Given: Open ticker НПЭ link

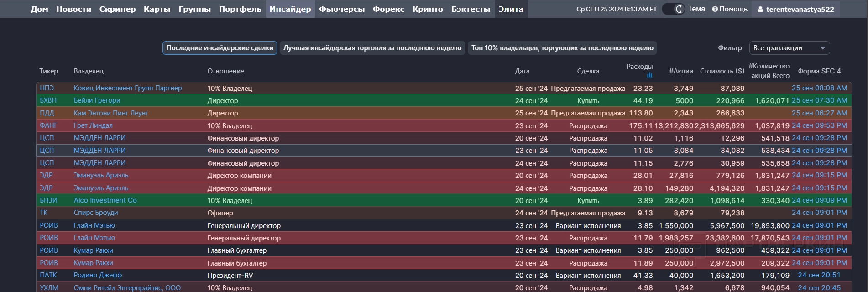Looking at the screenshot, I should tap(47, 88).
